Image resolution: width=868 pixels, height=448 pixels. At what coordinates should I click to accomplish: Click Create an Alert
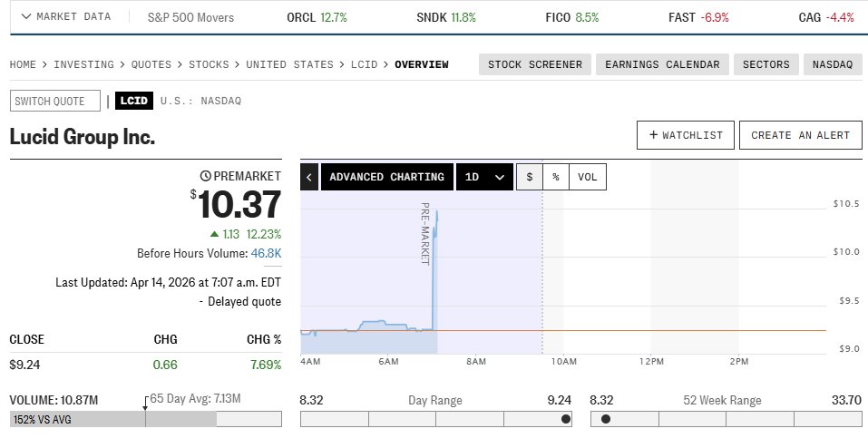801,135
